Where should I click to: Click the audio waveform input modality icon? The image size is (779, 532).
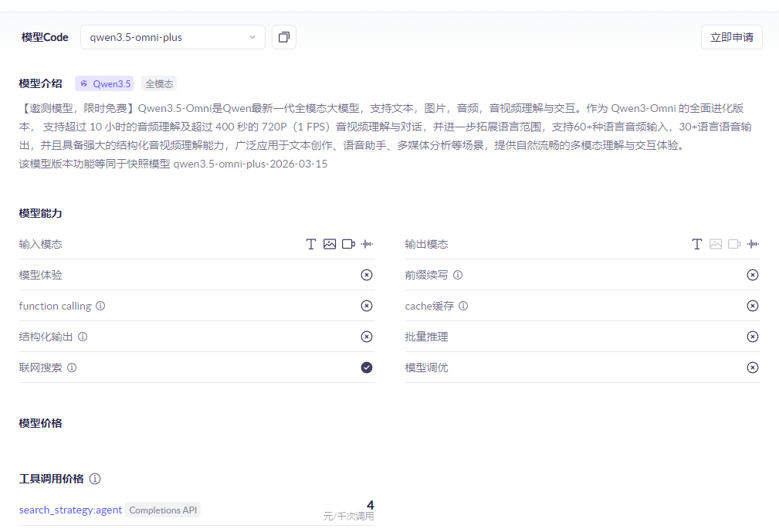(x=367, y=243)
